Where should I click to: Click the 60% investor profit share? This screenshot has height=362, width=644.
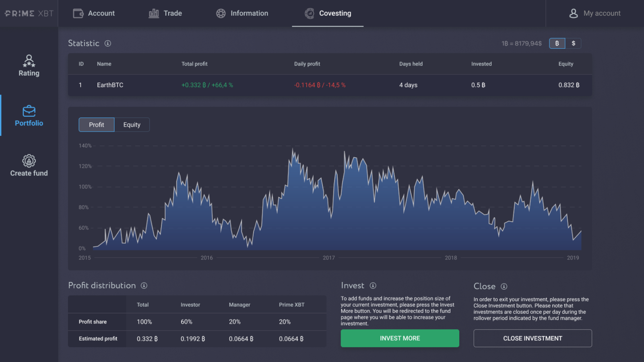pos(186,322)
